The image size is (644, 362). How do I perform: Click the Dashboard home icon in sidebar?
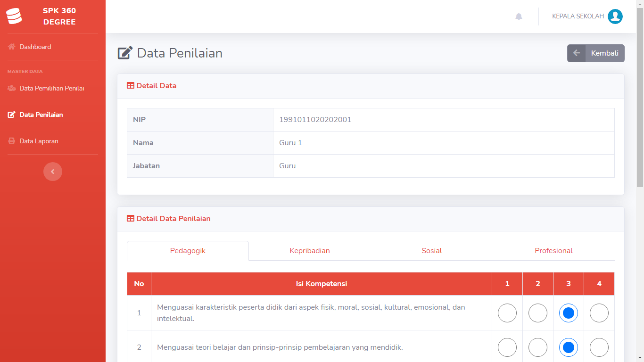[x=12, y=47]
